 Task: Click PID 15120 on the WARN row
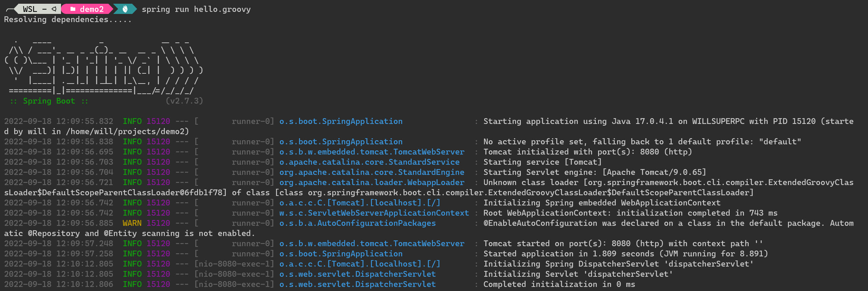click(158, 223)
